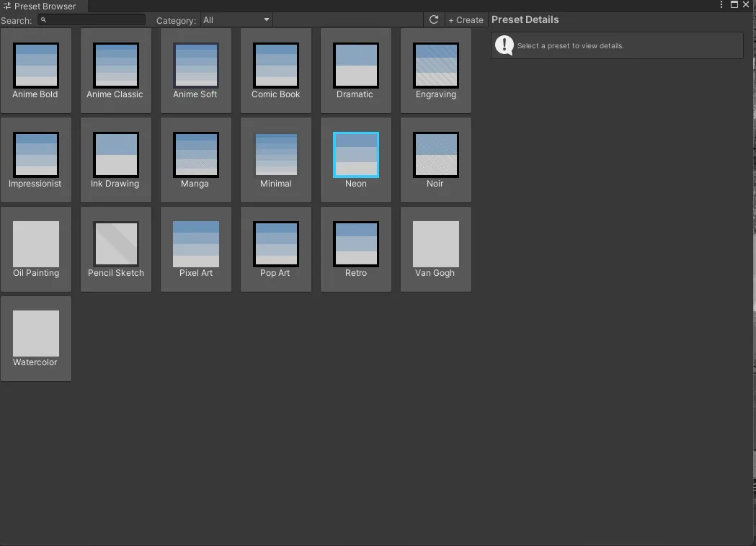Open the window three-dot options menu
Image resolution: width=756 pixels, height=546 pixels.
[x=721, y=5]
